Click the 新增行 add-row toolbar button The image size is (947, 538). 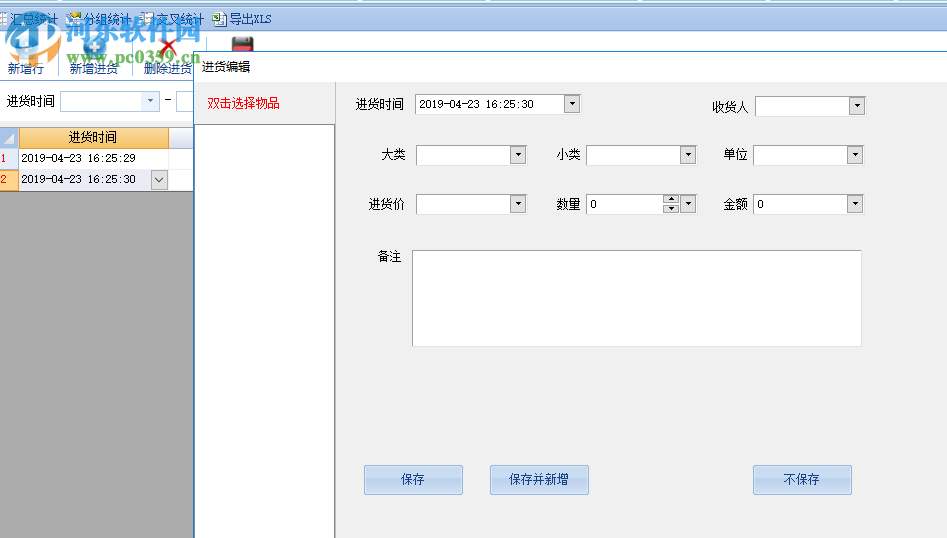coord(25,68)
